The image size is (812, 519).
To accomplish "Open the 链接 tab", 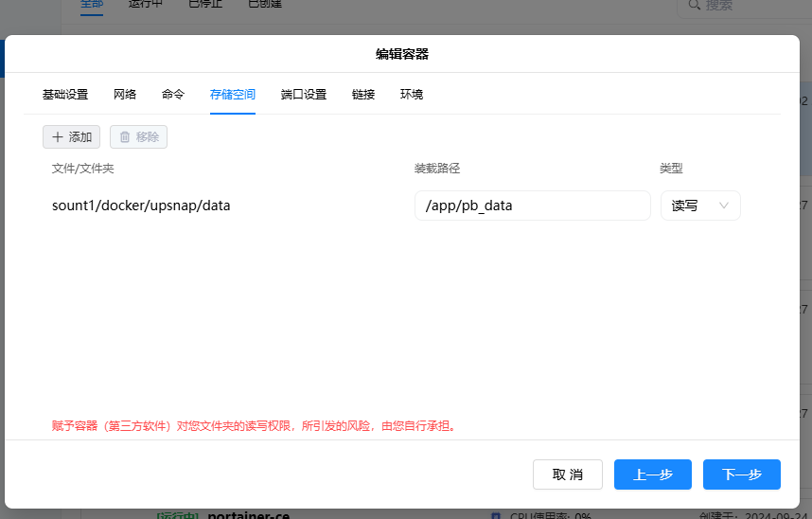I will 363,95.
